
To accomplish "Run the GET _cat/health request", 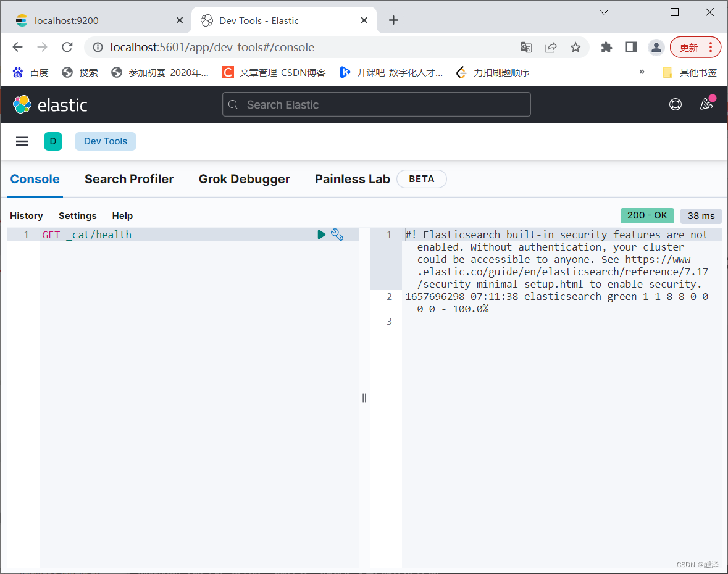I will coord(321,235).
